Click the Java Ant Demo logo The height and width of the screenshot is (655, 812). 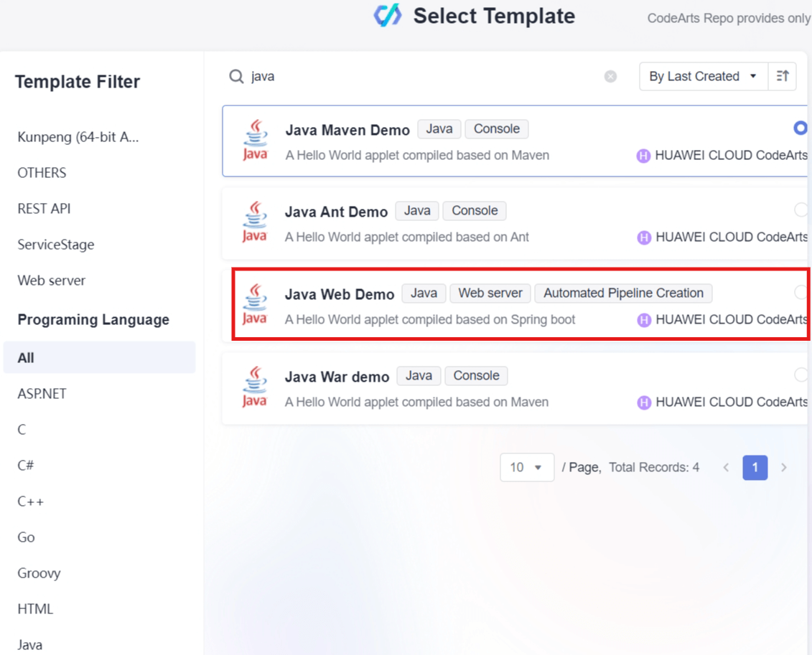[x=255, y=222]
